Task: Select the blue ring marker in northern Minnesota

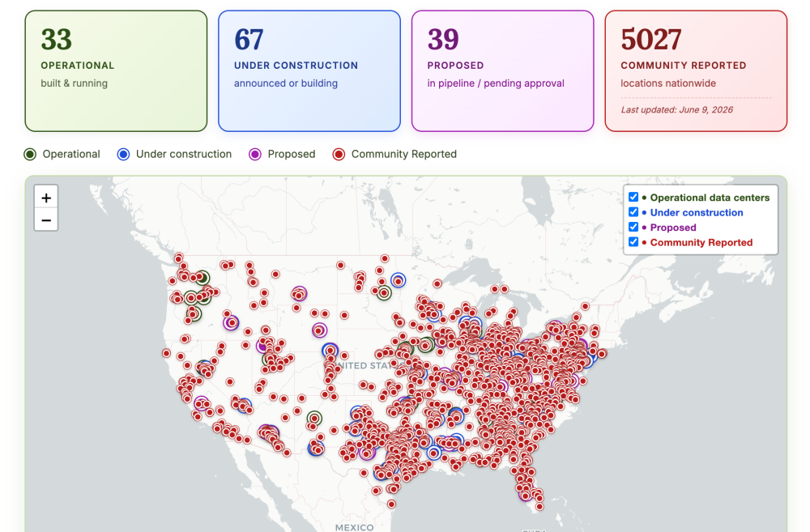Action: [x=399, y=280]
